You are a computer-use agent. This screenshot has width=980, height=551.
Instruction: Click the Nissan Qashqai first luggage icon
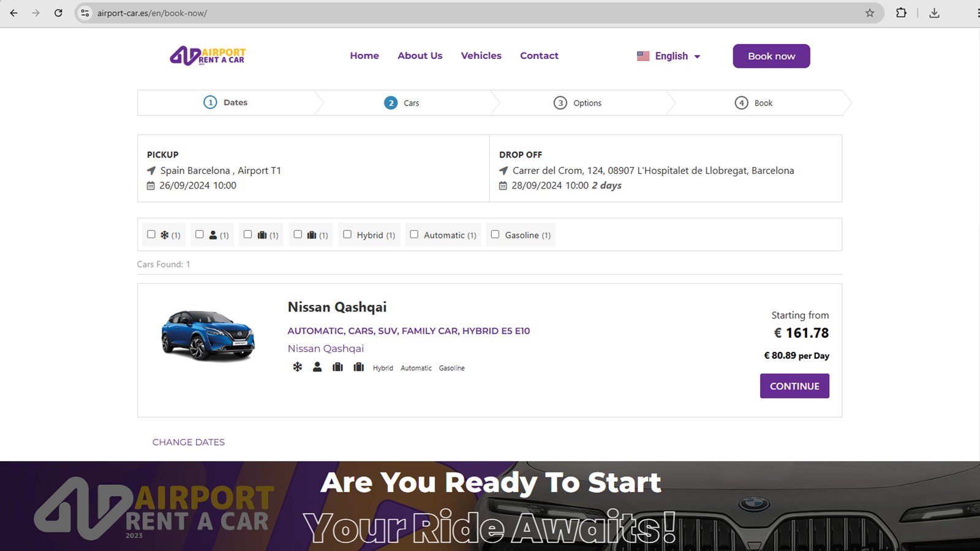pyautogui.click(x=337, y=367)
